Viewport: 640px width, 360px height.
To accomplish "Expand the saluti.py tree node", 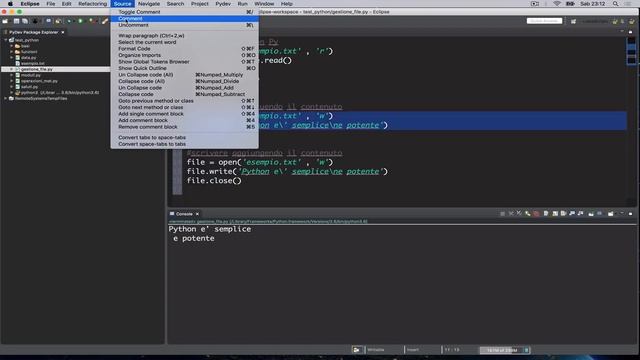I will point(12,87).
